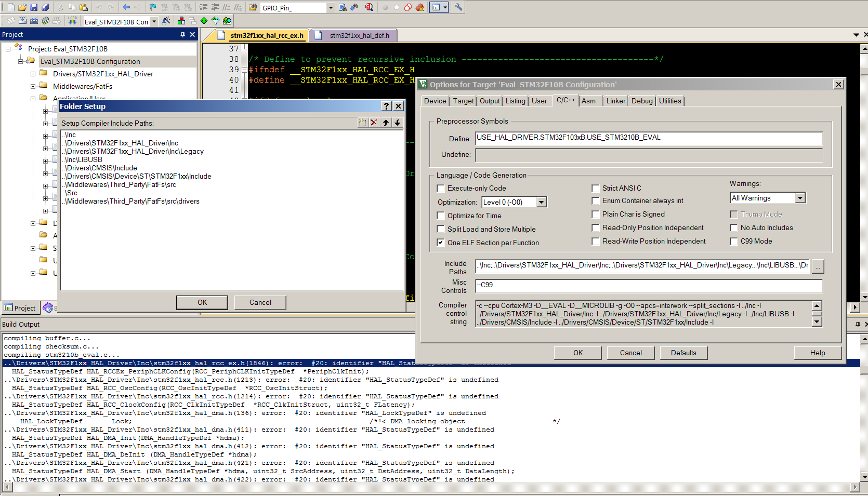
Task: Click the Save toolbar icon
Action: coord(34,7)
